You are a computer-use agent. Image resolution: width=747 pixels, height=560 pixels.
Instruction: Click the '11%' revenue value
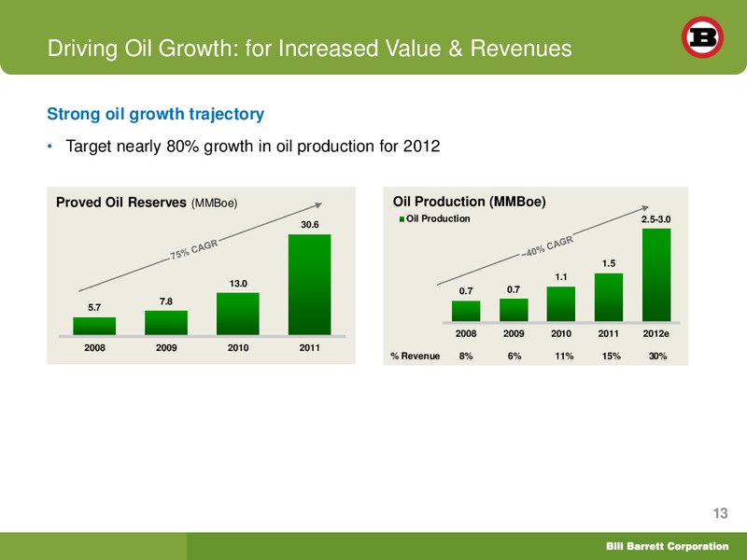point(564,357)
